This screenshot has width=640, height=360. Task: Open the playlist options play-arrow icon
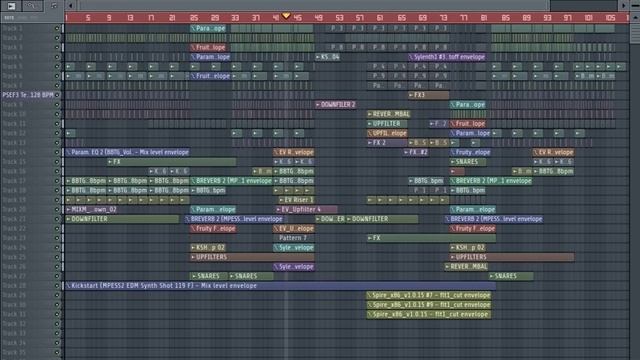pyautogui.click(x=11, y=6)
